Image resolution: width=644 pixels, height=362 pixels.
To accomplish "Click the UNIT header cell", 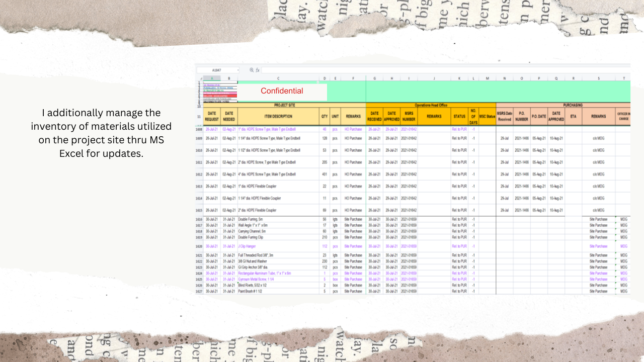I will (x=335, y=116).
